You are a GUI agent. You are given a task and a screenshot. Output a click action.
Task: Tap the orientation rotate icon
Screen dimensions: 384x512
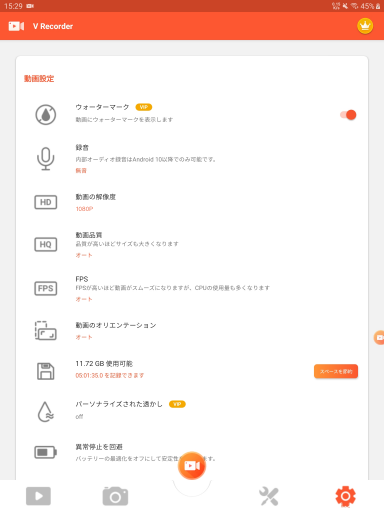click(x=46, y=331)
